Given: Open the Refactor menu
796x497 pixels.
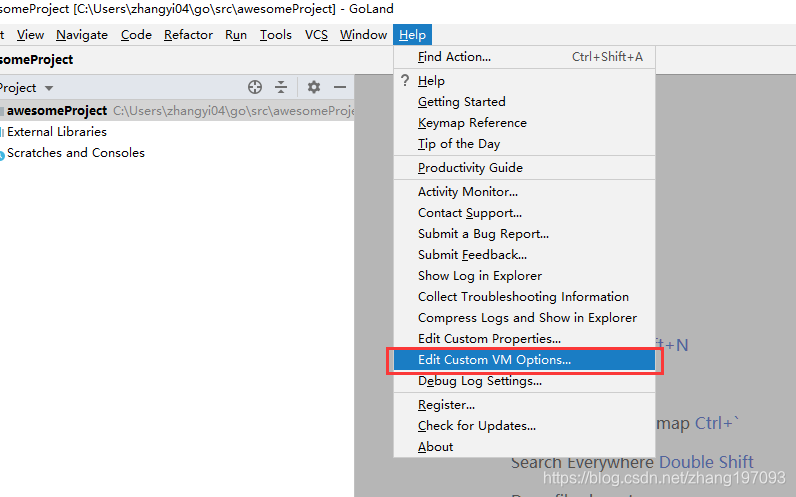Looking at the screenshot, I should [188, 35].
